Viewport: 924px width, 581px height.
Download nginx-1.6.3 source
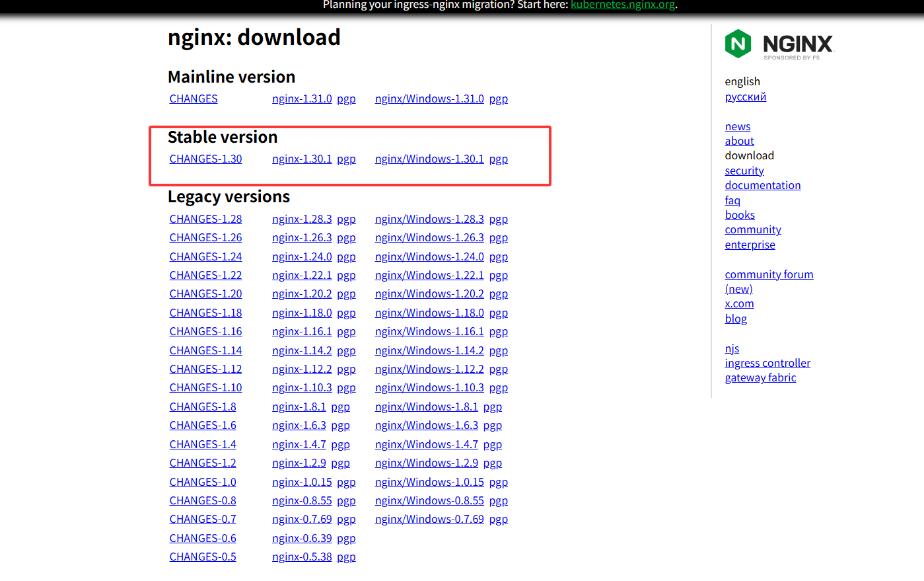click(299, 425)
